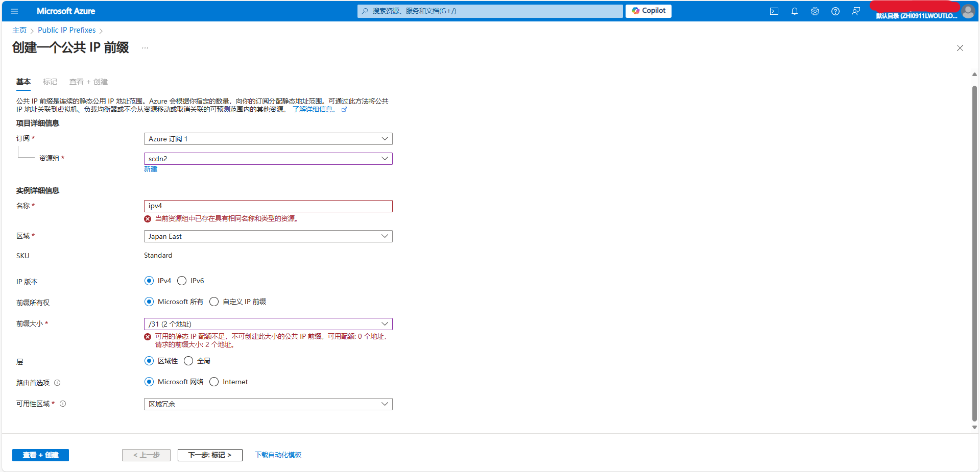Close the create prefix blade
The height and width of the screenshot is (472, 980).
(960, 48)
